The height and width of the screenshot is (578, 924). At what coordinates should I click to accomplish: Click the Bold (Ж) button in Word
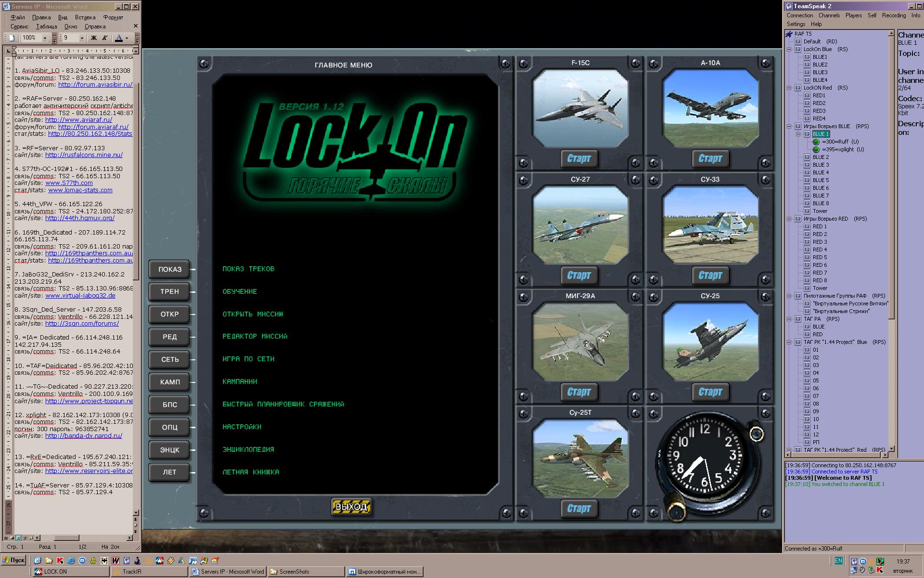click(x=94, y=38)
